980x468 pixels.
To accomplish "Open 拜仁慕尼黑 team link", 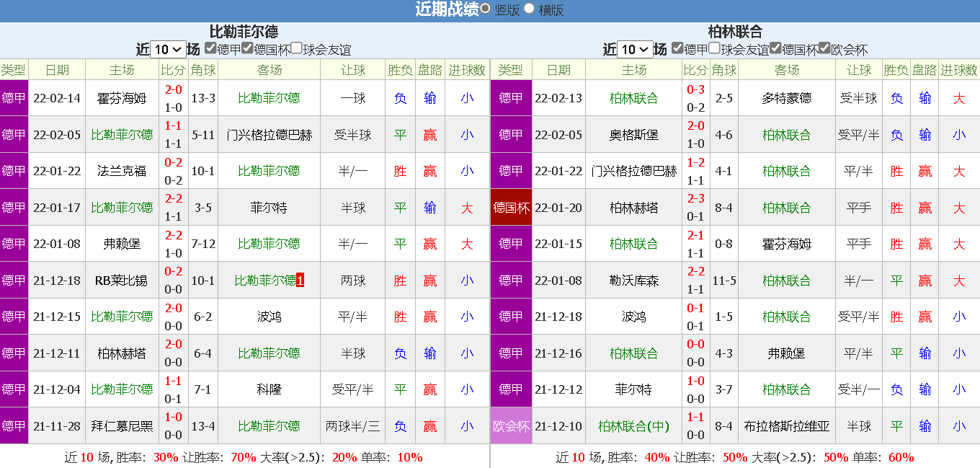I will 122,426.
